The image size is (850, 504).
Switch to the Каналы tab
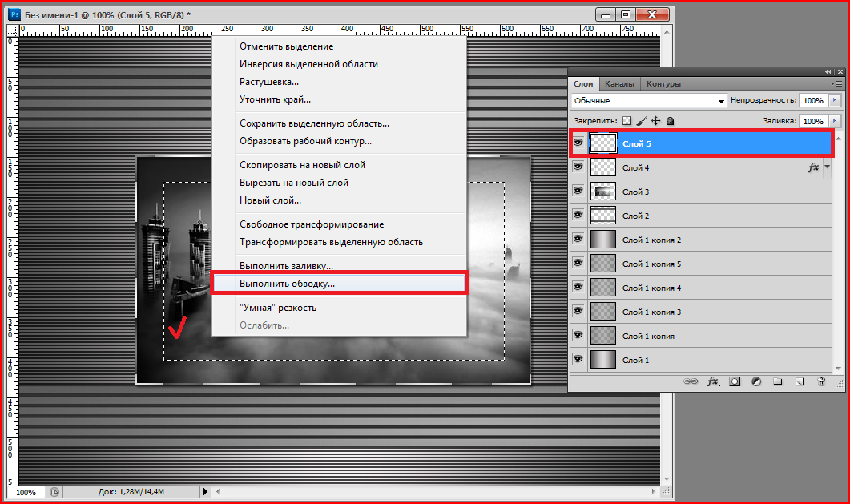619,83
